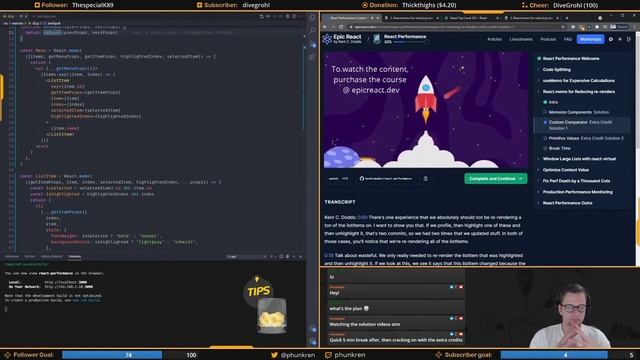Click the Epic React logo
Screen dimensions: 640x360
[342, 39]
